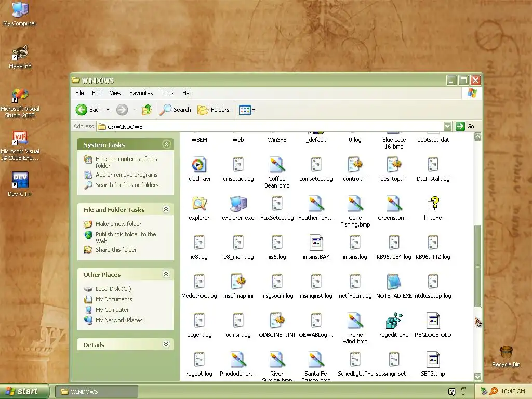This screenshot has width=532, height=399.
Task: Select the KB969084.log file icon
Action: click(x=394, y=243)
